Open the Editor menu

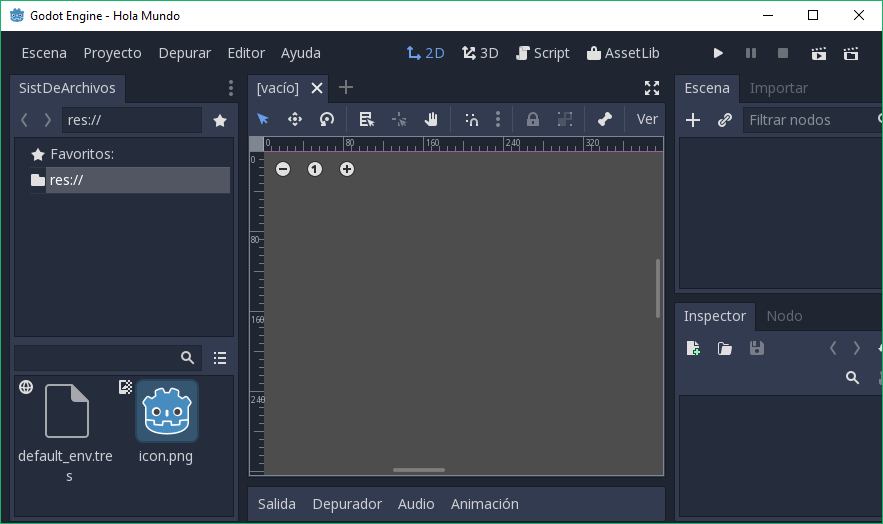click(x=246, y=53)
